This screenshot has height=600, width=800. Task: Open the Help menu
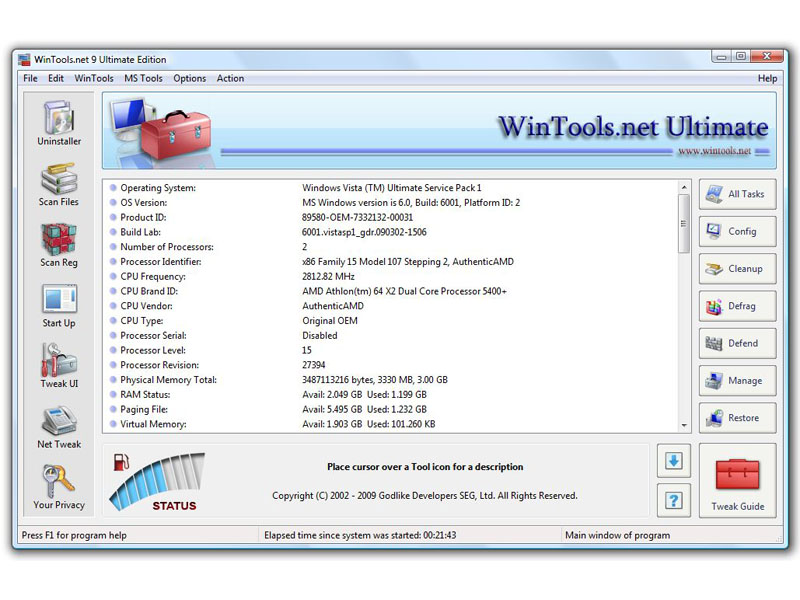[x=767, y=78]
